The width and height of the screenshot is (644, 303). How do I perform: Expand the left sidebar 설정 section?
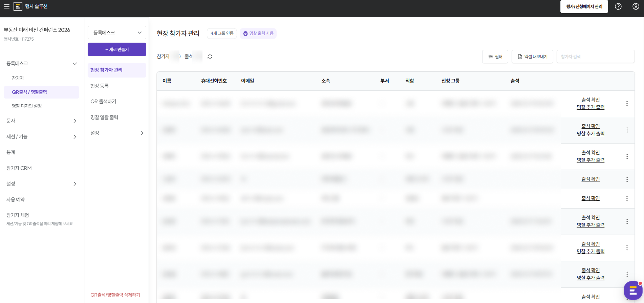pyautogui.click(x=75, y=184)
